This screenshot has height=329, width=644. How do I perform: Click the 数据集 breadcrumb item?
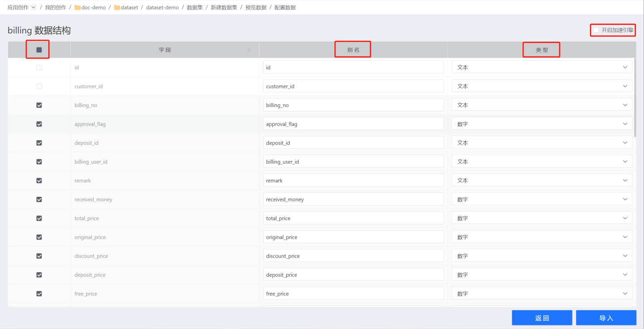(x=195, y=8)
